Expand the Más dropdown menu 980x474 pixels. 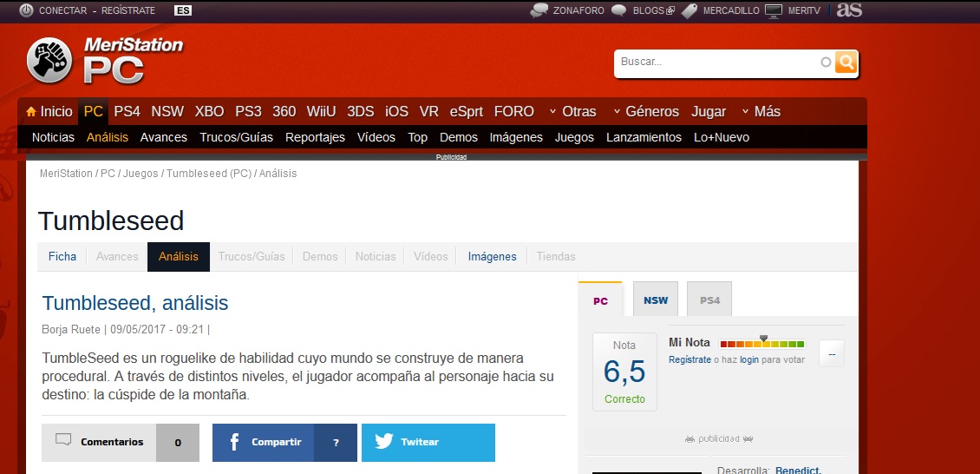coord(761,112)
